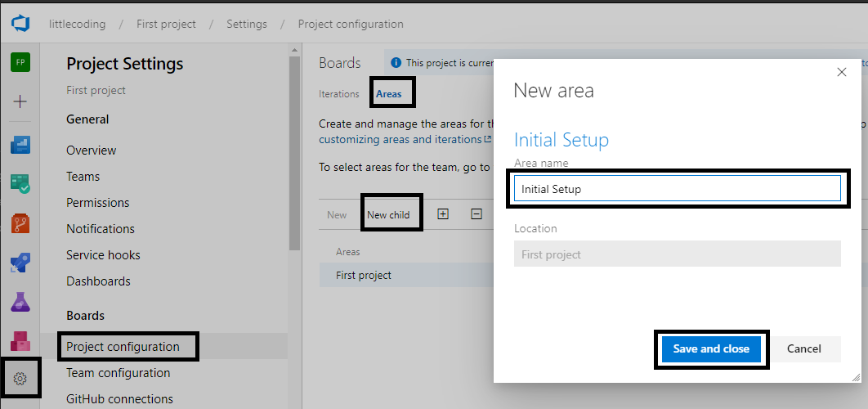Open Overview settings page
This screenshot has height=409, width=868.
pos(92,151)
